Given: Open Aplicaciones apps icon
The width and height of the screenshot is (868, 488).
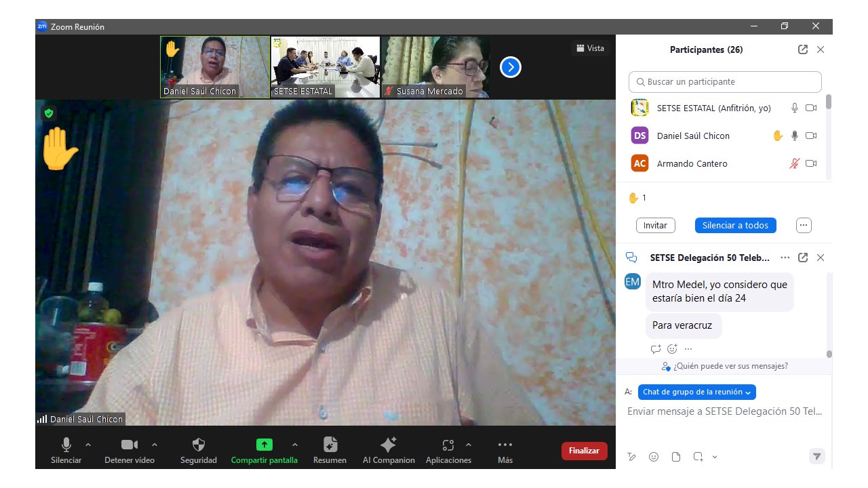Looking at the screenshot, I should point(448,445).
